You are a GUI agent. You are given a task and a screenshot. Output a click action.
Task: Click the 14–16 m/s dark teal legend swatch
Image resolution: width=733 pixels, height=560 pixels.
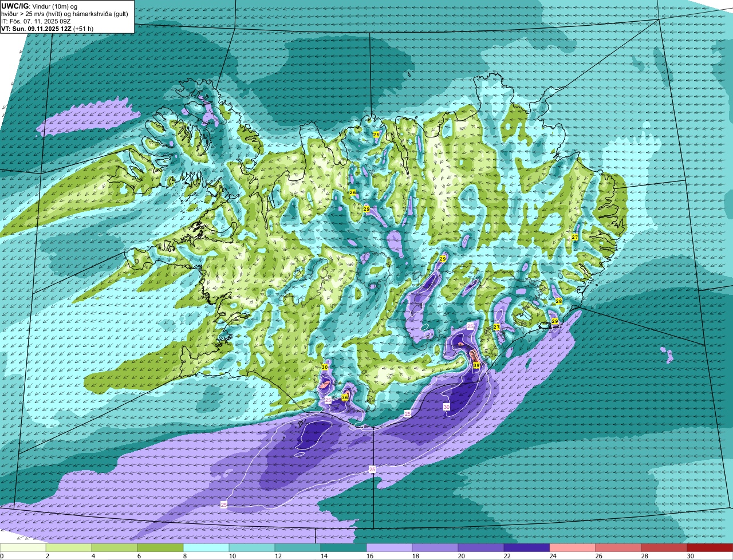pyautogui.click(x=344, y=547)
